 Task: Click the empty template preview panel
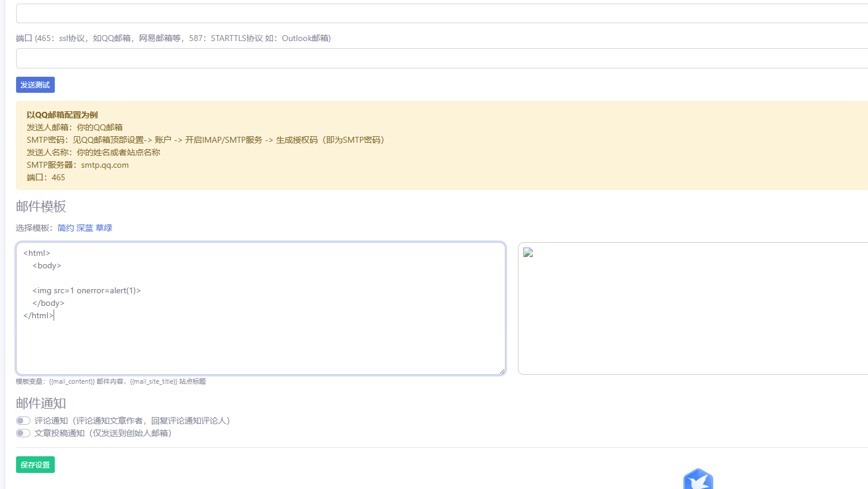click(x=691, y=309)
